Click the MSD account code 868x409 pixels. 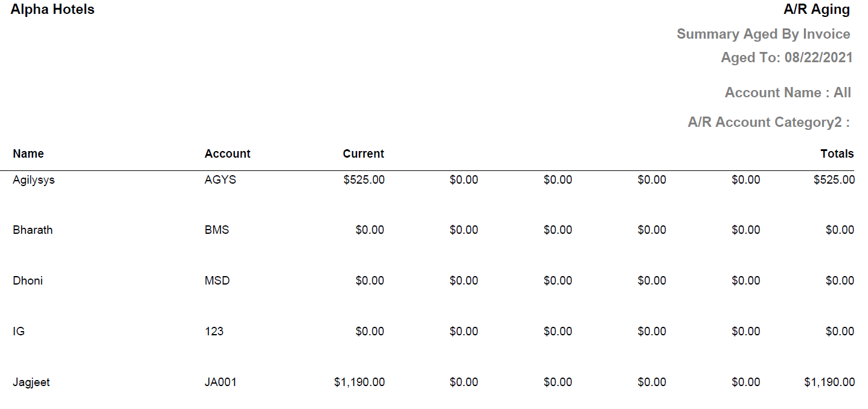click(217, 280)
